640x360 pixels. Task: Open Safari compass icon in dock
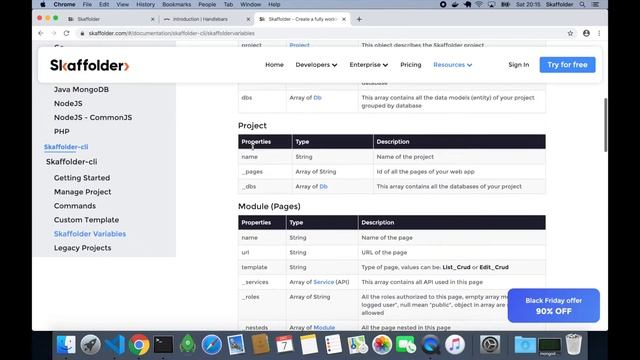point(212,345)
